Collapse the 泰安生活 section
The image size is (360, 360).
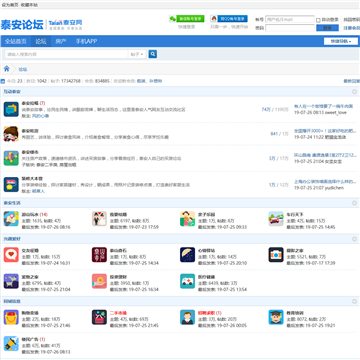point(354,203)
